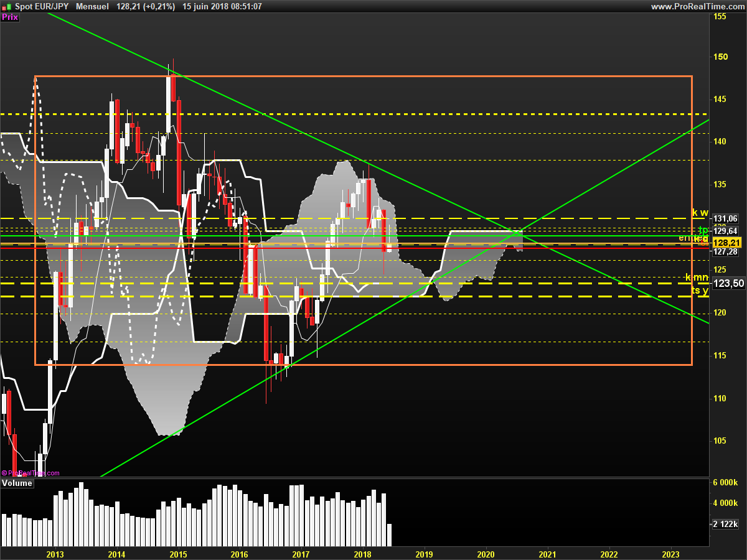
Task: Click the 2017 year marker on time axis
Action: pos(301,554)
